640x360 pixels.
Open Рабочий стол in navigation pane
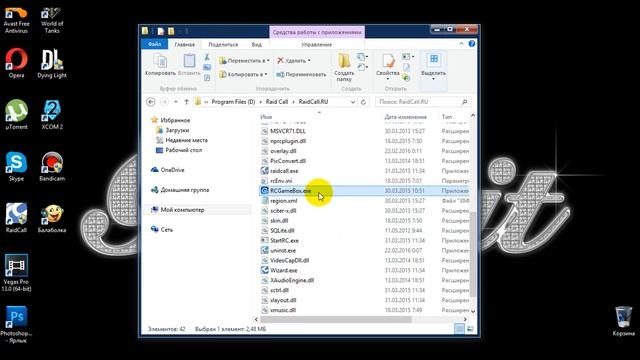tap(183, 150)
